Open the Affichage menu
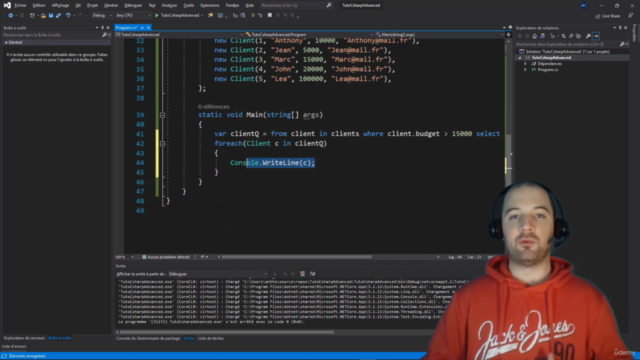The image size is (640, 360). click(x=60, y=5)
